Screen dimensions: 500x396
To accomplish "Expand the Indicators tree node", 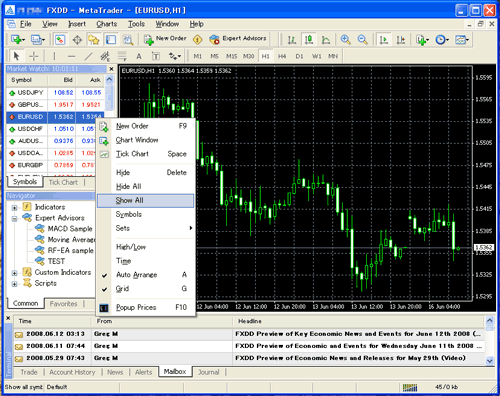I will (x=14, y=208).
